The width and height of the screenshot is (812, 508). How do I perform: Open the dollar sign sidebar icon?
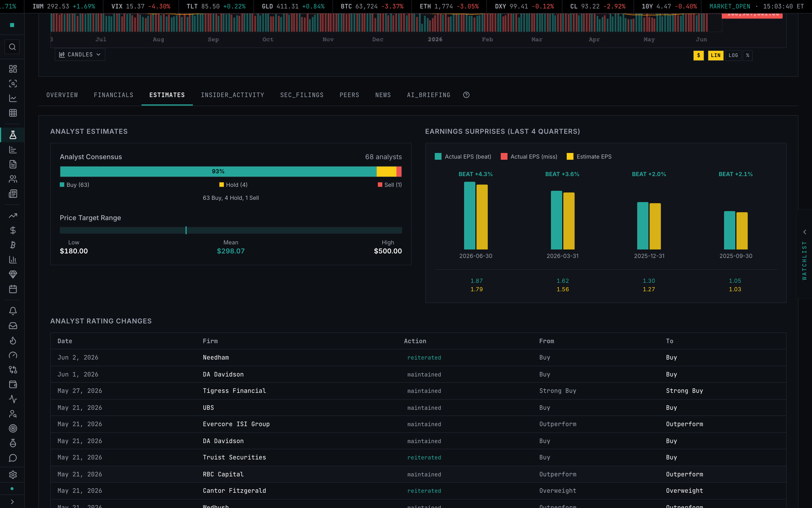pyautogui.click(x=13, y=231)
